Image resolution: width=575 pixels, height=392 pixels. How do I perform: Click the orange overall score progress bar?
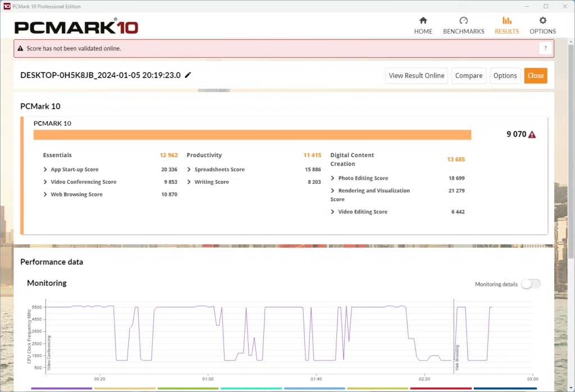coord(252,135)
